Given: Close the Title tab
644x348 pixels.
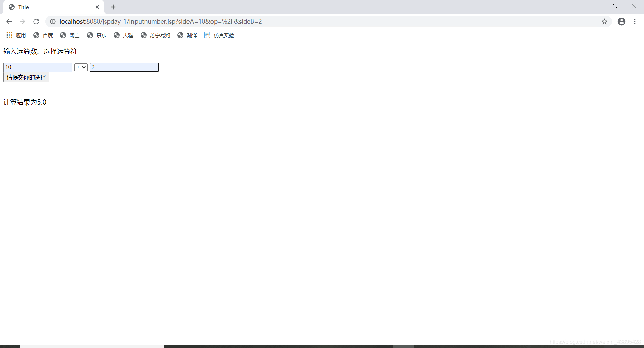Looking at the screenshot, I should pyautogui.click(x=97, y=7).
